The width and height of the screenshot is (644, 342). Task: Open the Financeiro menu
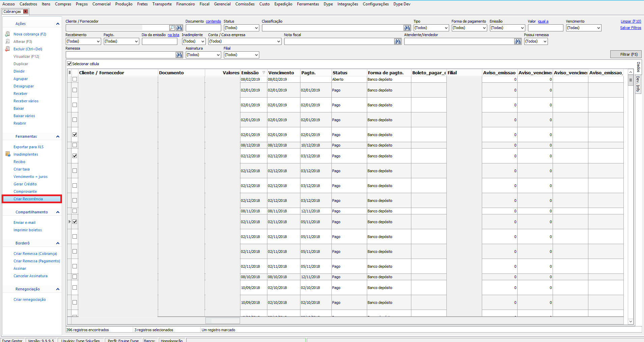tap(185, 4)
